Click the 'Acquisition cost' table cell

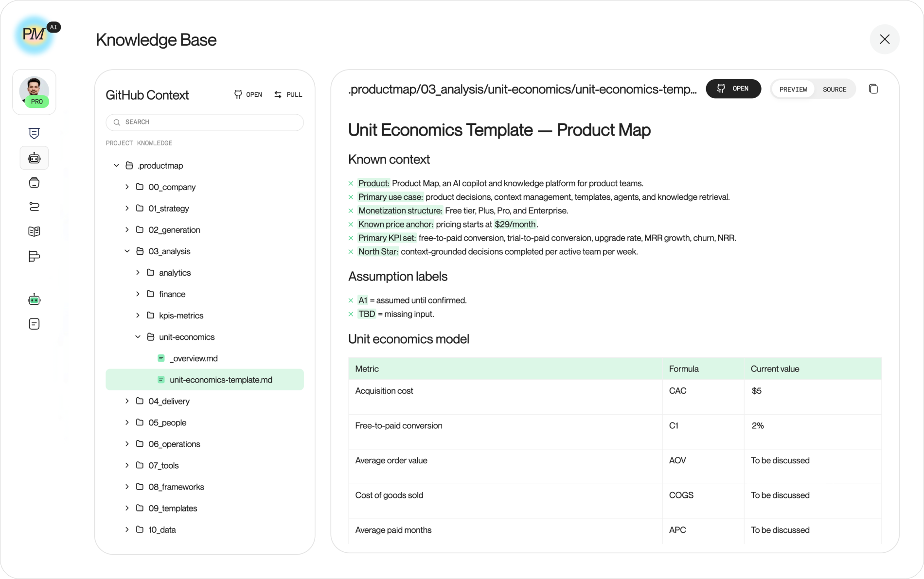pos(505,397)
